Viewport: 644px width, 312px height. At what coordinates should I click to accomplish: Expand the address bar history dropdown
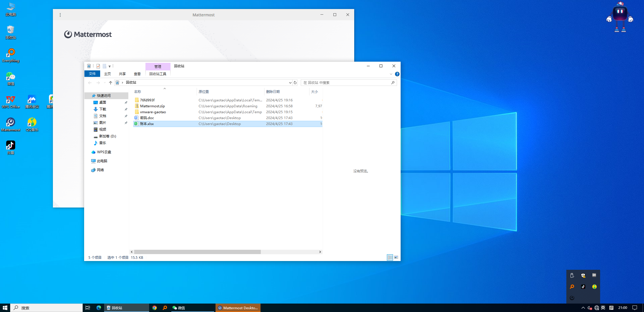(x=290, y=83)
